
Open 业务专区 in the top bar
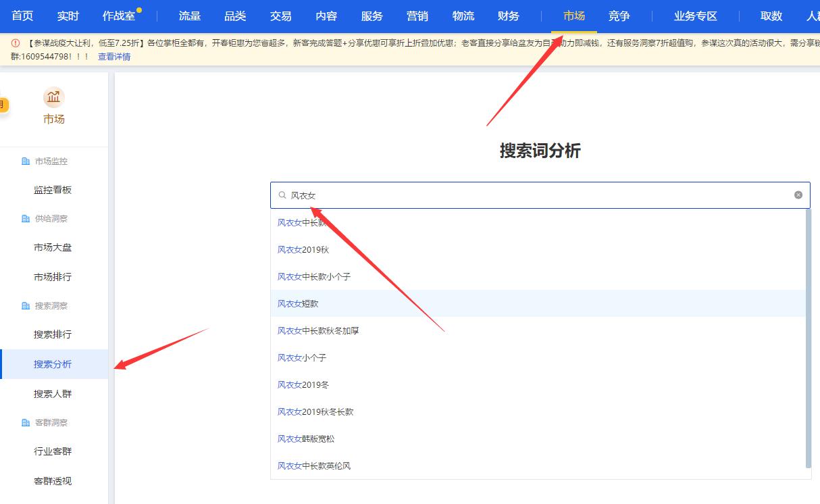point(694,16)
